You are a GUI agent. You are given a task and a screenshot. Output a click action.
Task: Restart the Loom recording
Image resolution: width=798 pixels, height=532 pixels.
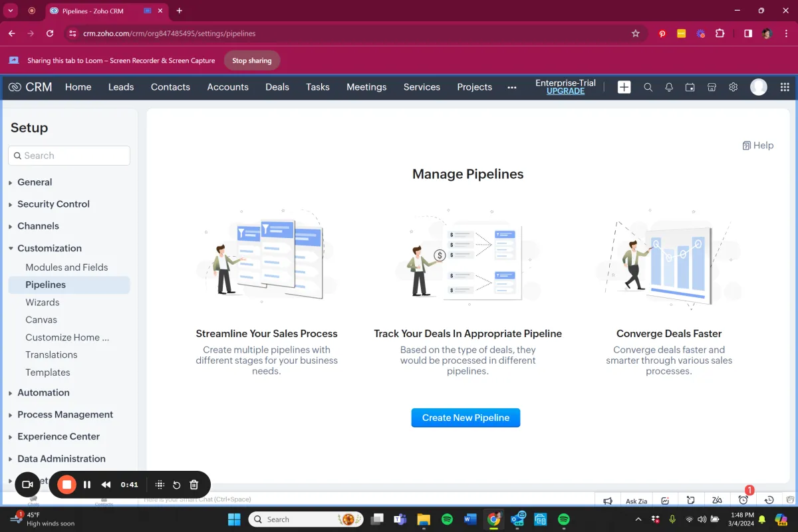tap(177, 485)
